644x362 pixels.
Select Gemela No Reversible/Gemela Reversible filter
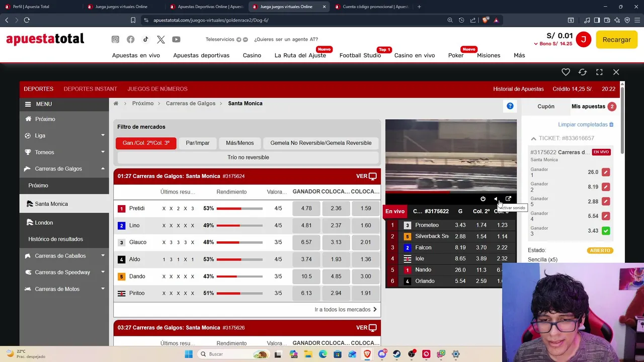point(321,143)
